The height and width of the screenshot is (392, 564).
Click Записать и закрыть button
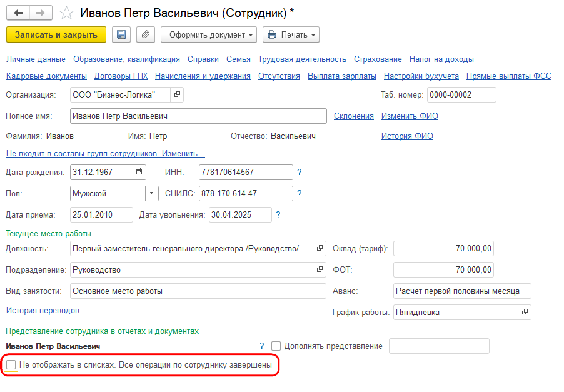(x=56, y=35)
